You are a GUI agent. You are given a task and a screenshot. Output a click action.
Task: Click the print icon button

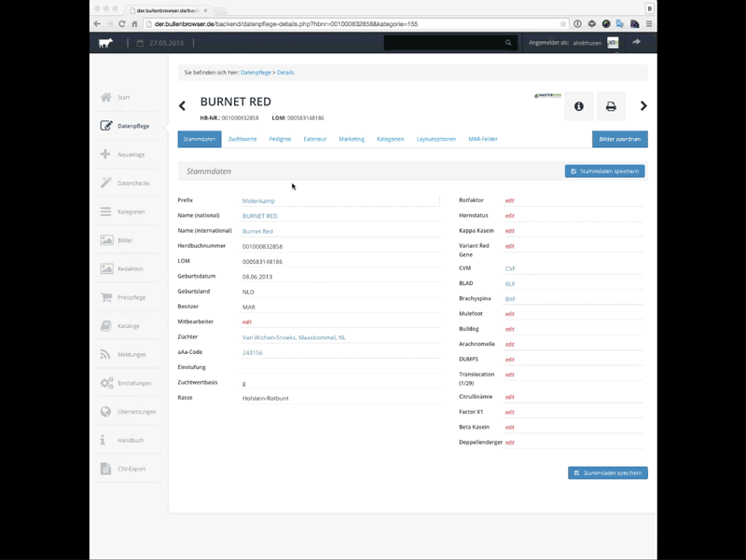(611, 106)
